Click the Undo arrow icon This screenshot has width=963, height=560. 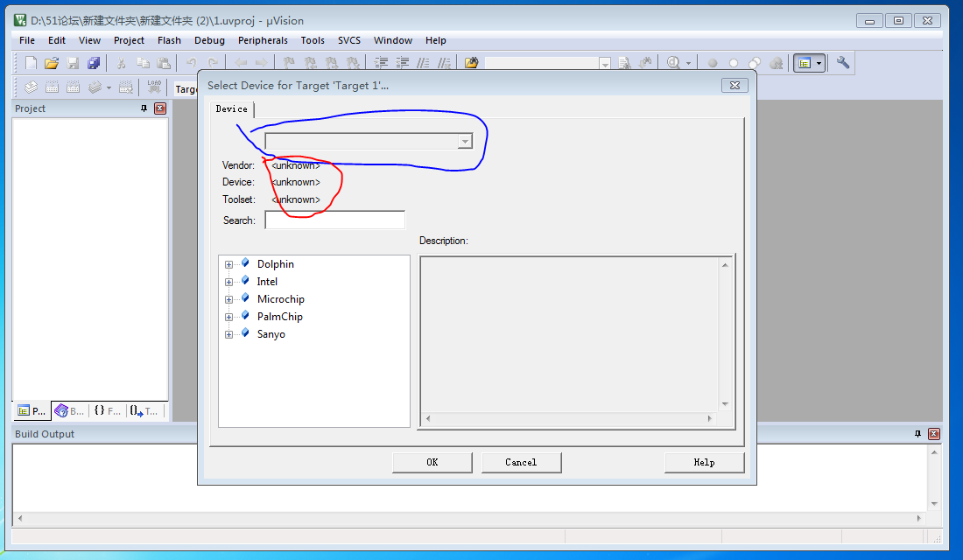point(192,63)
